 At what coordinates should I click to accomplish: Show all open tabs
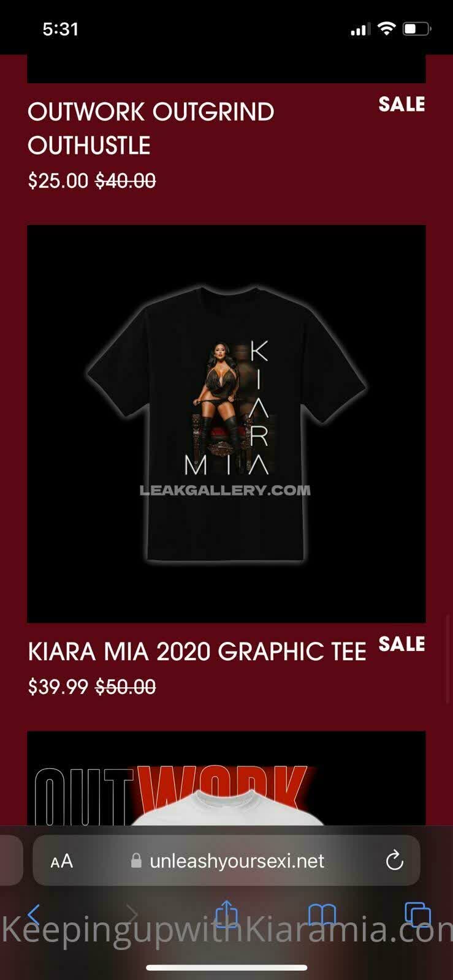[x=417, y=915]
